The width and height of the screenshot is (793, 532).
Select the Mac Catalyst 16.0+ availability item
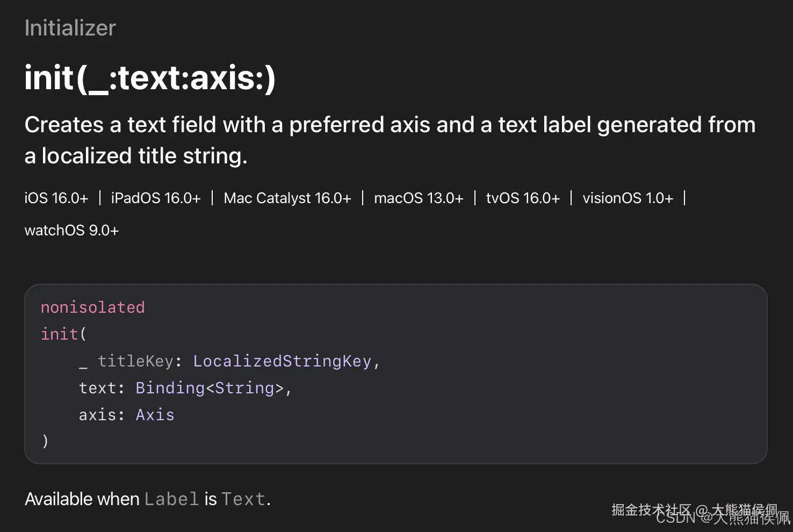coord(287,198)
